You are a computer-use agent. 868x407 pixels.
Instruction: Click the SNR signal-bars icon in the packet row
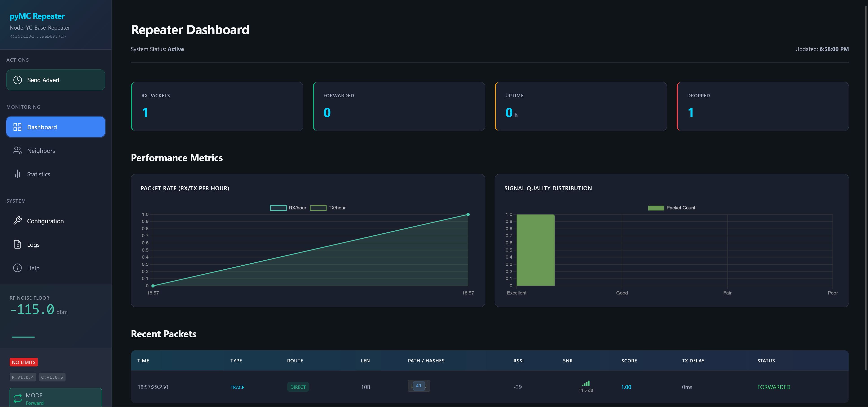(586, 383)
